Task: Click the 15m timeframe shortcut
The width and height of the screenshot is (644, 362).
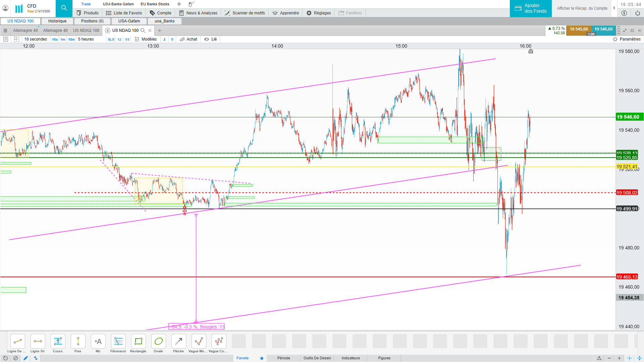Action: [x=71, y=40]
